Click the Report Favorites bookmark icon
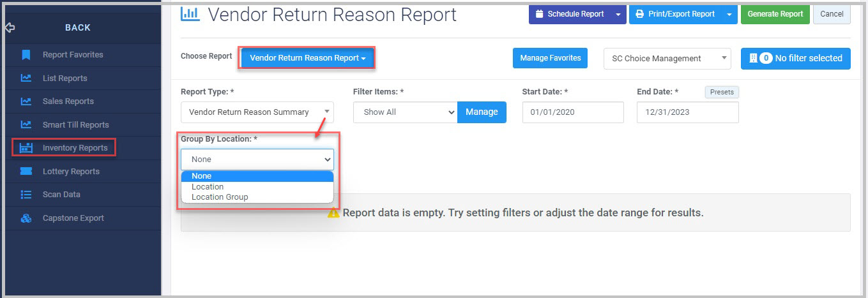The width and height of the screenshot is (868, 298). pyautogui.click(x=26, y=55)
